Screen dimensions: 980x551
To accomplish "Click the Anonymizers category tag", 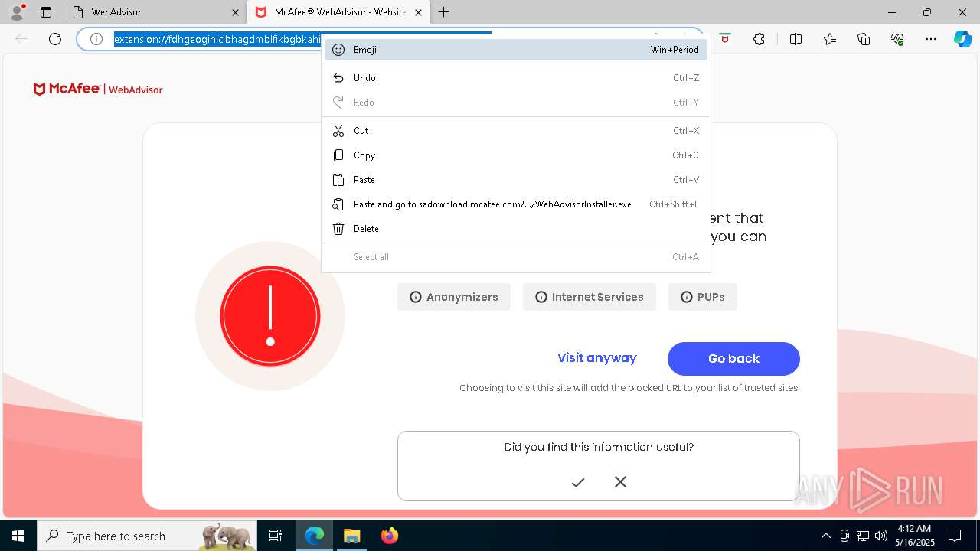I will 454,297.
